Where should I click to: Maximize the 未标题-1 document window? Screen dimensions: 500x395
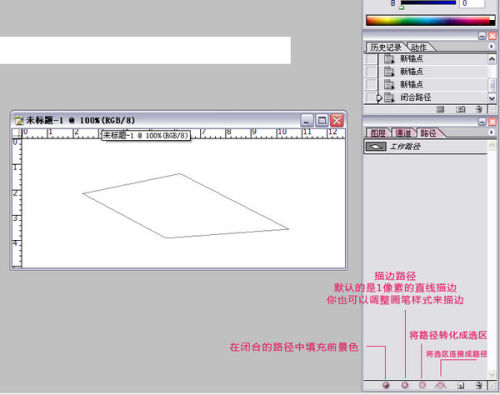pyautogui.click(x=322, y=120)
